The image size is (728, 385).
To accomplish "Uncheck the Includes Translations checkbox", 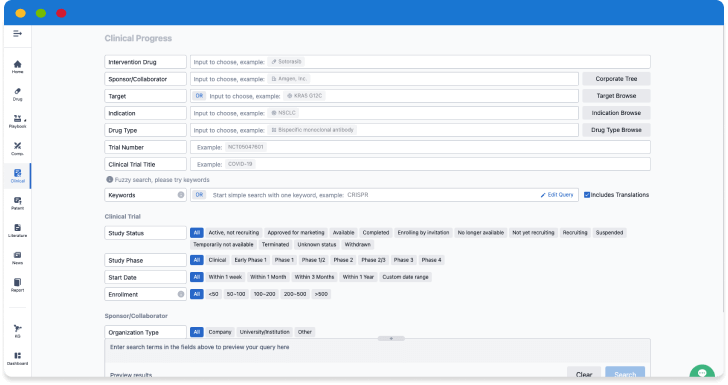I will tap(587, 195).
